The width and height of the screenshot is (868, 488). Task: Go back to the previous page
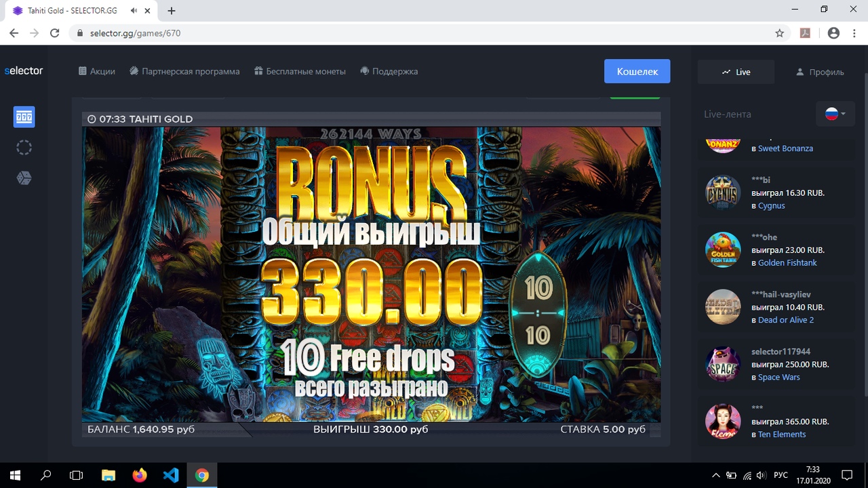tap(14, 33)
